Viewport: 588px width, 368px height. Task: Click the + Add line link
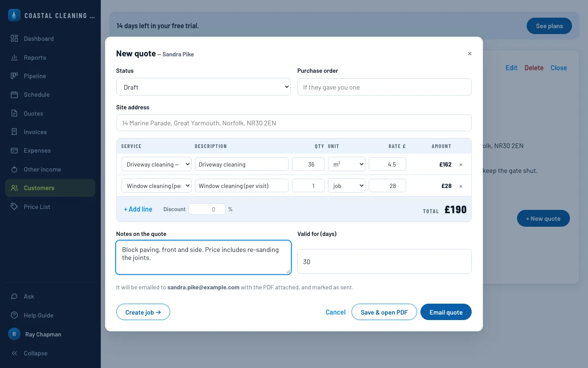[138, 209]
